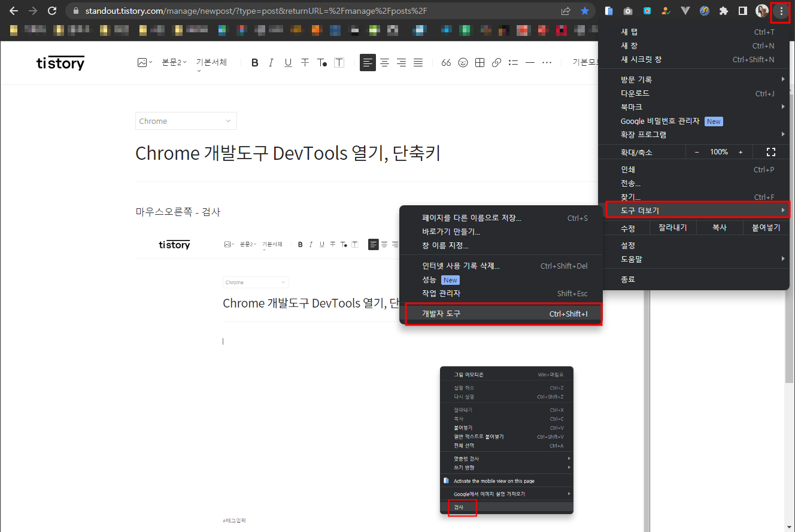
Task: Open the image attach dropdown
Action: [x=145, y=62]
